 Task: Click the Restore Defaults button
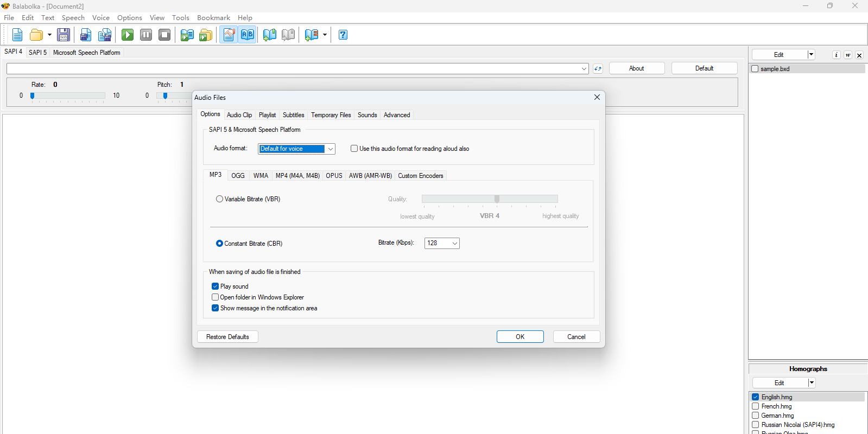pyautogui.click(x=227, y=337)
